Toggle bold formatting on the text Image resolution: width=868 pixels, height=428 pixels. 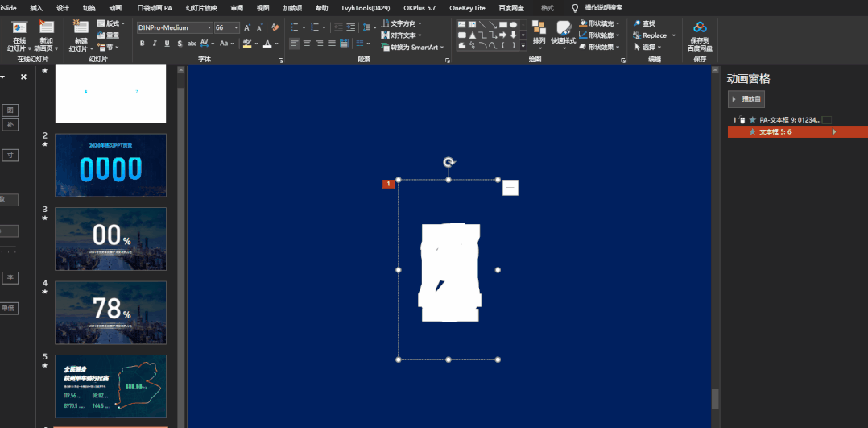pyautogui.click(x=143, y=44)
